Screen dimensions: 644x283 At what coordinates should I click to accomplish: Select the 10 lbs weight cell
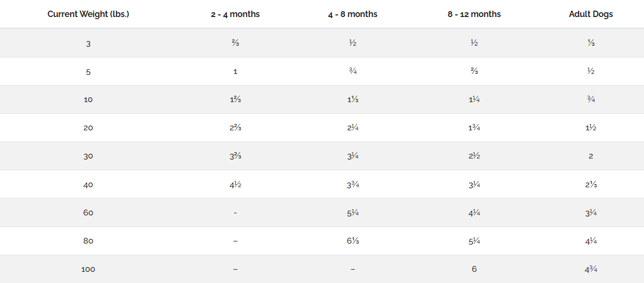88,99
